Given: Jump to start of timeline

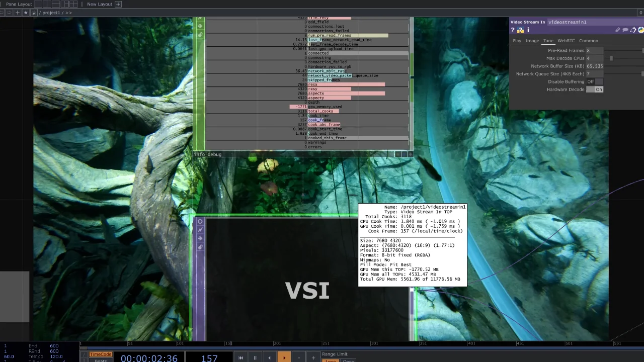Looking at the screenshot, I should click(240, 357).
